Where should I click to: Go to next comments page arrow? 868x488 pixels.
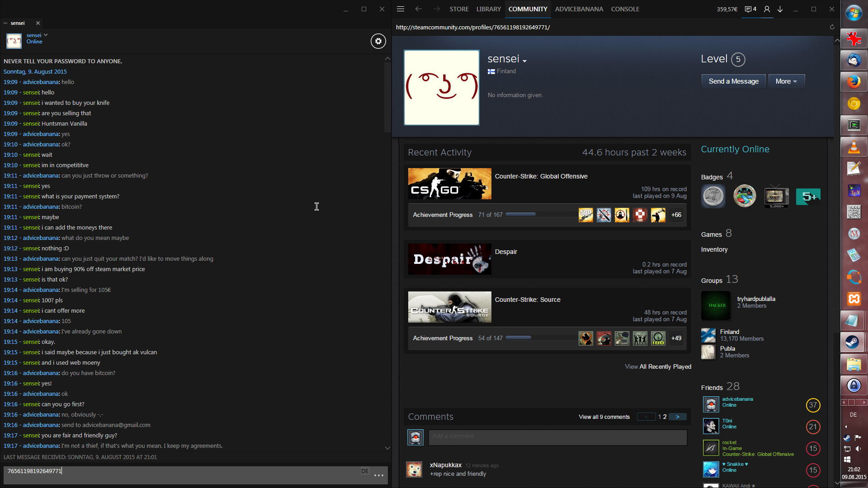click(677, 417)
